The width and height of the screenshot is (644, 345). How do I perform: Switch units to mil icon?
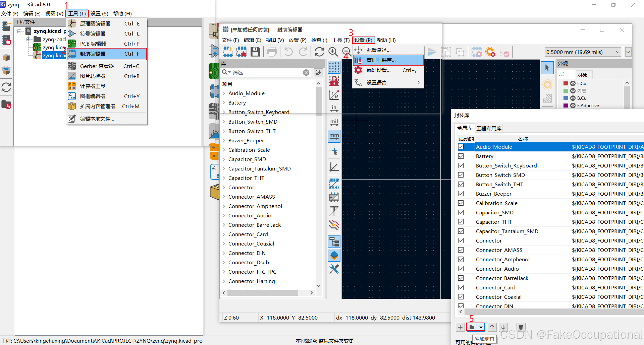pos(334,122)
